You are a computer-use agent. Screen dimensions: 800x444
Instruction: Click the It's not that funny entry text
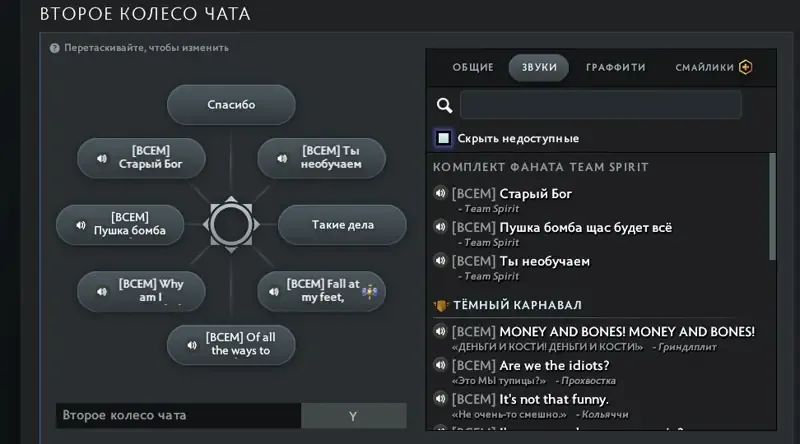pyautogui.click(x=554, y=399)
